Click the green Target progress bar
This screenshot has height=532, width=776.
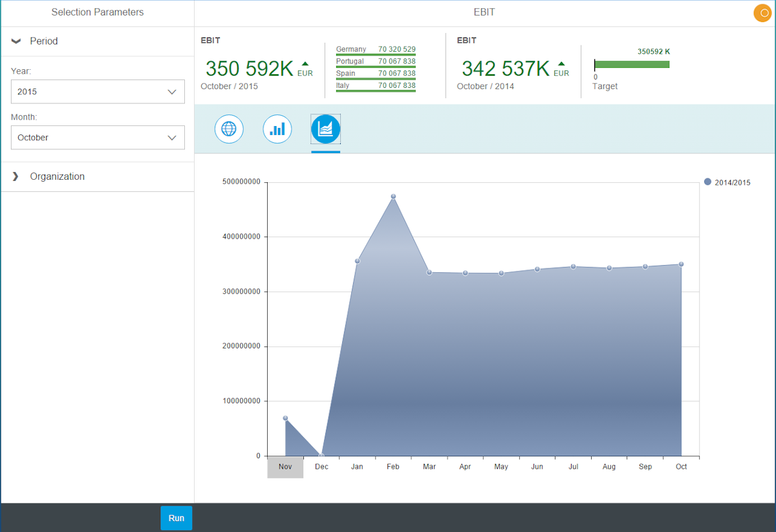tap(632, 64)
